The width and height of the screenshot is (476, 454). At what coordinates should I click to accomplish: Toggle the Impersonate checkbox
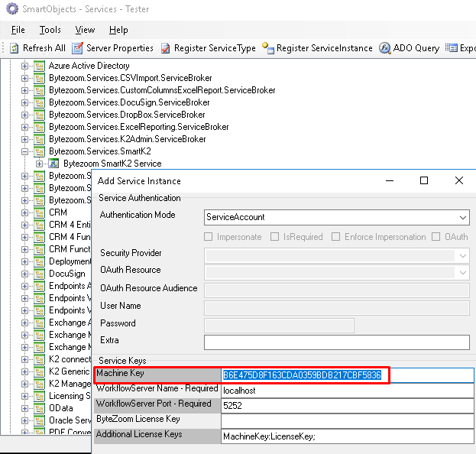(x=209, y=237)
